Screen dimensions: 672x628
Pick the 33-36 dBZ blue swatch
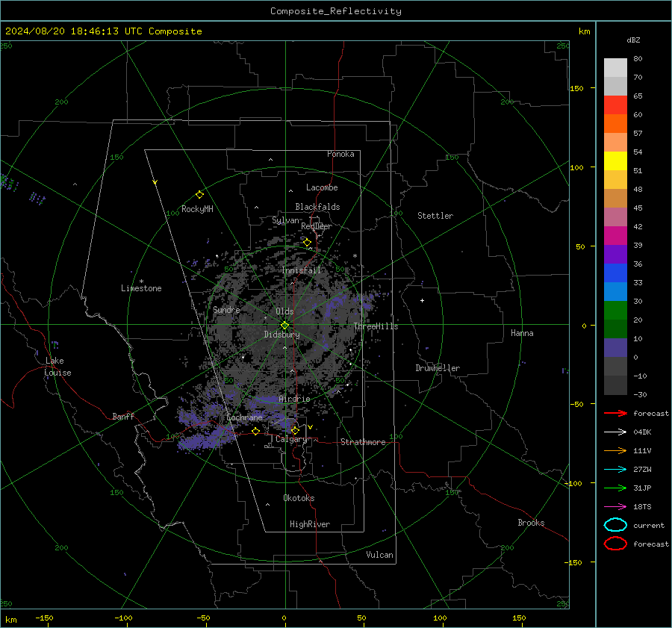[615, 273]
